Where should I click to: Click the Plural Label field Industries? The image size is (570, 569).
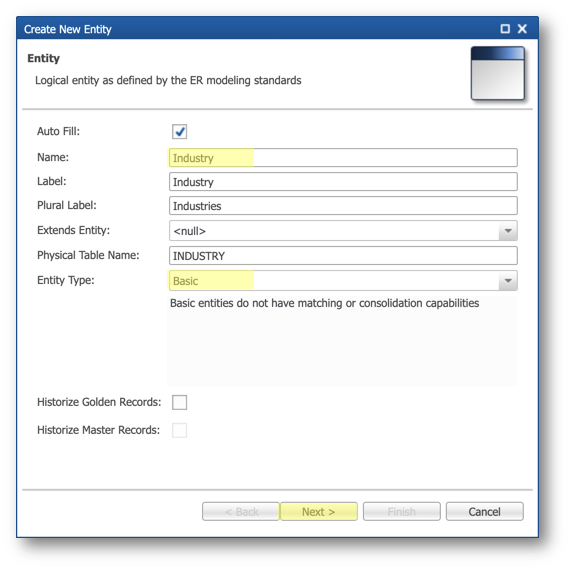point(343,206)
